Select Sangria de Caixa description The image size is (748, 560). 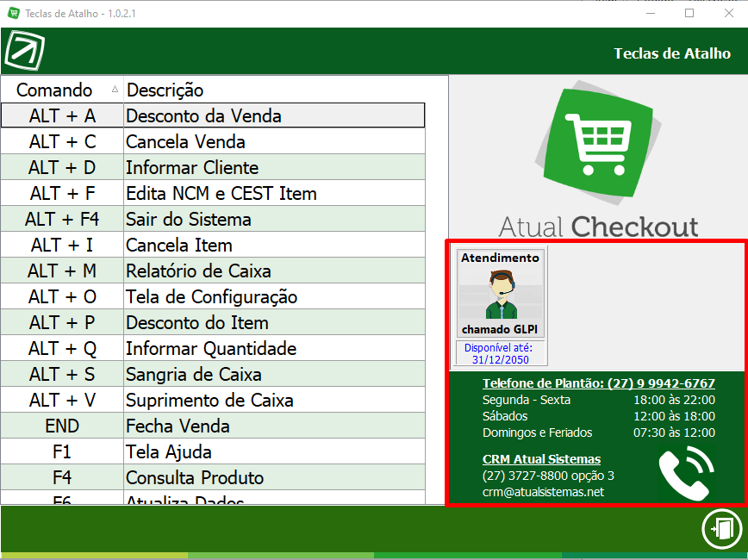coord(274,374)
